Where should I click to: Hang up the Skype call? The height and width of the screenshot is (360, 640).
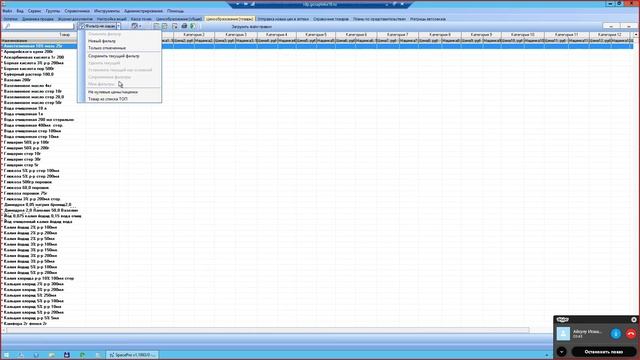tap(631, 334)
